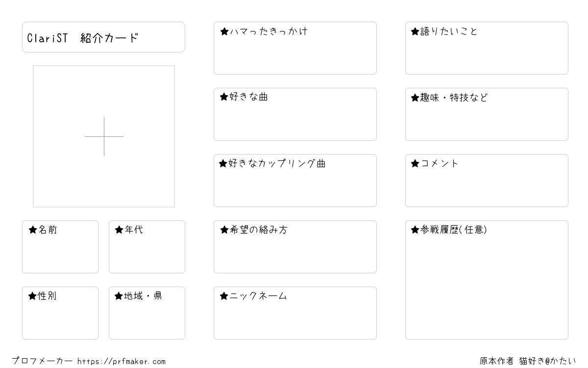
Task: Click the star icon beside 性別
Action: [33, 296]
